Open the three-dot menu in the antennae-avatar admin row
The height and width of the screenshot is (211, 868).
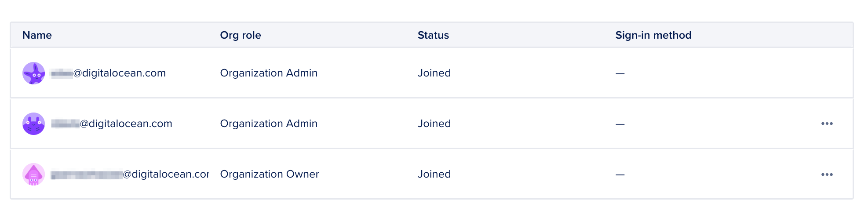point(827,124)
